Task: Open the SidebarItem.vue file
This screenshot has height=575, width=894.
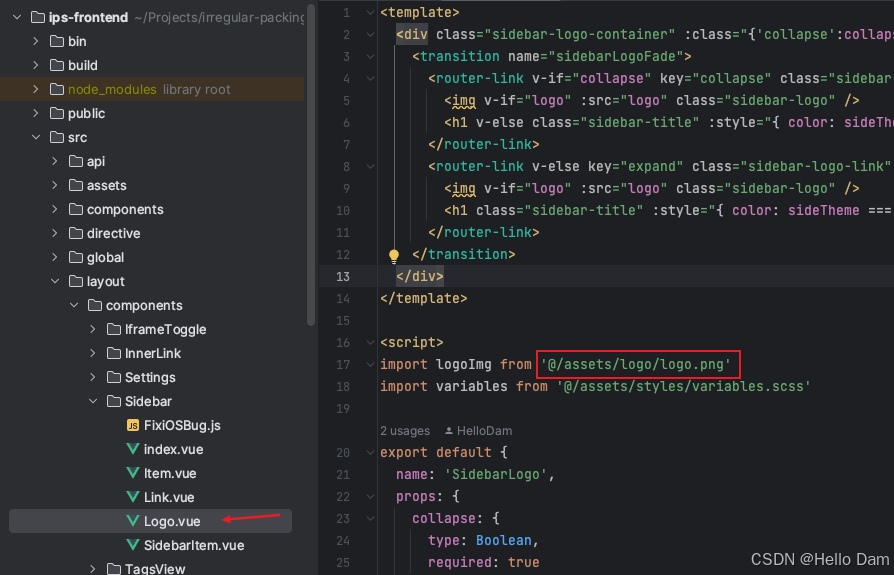Action: tap(194, 545)
